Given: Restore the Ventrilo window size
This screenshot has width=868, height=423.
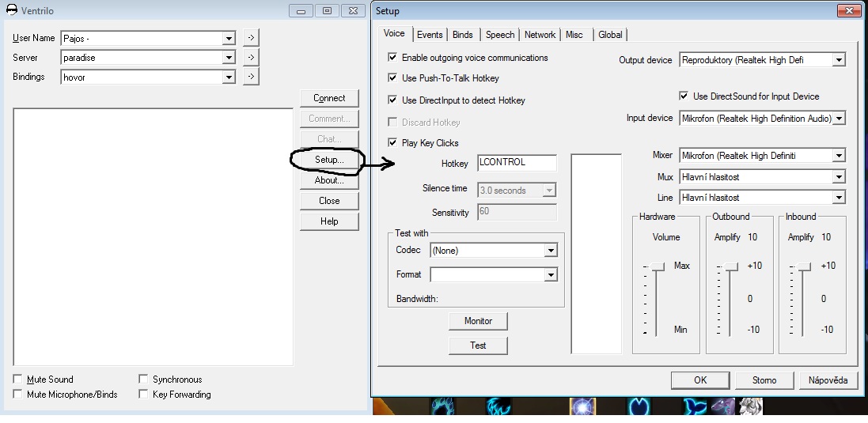Looking at the screenshot, I should (x=327, y=10).
